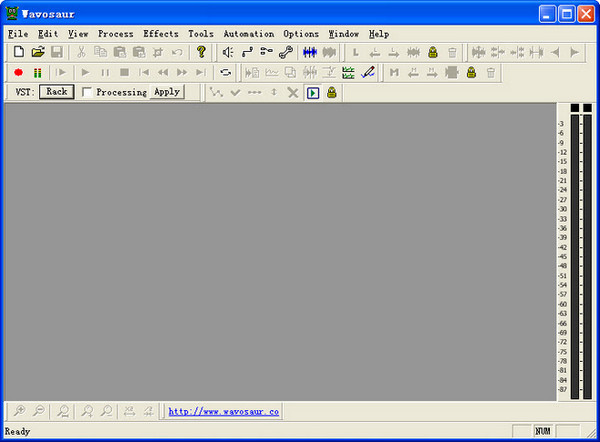Open the View menu
600x442 pixels.
pyautogui.click(x=78, y=34)
